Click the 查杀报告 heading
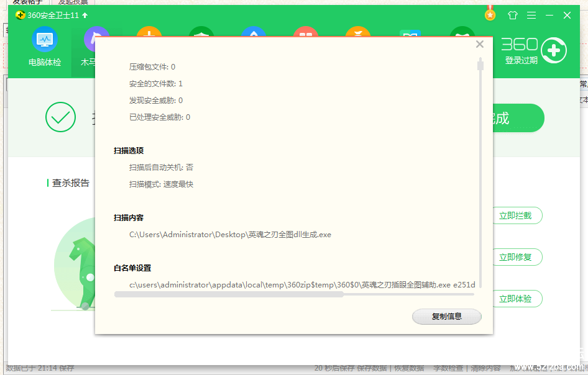Image resolution: width=588 pixels, height=375 pixels. (x=70, y=183)
